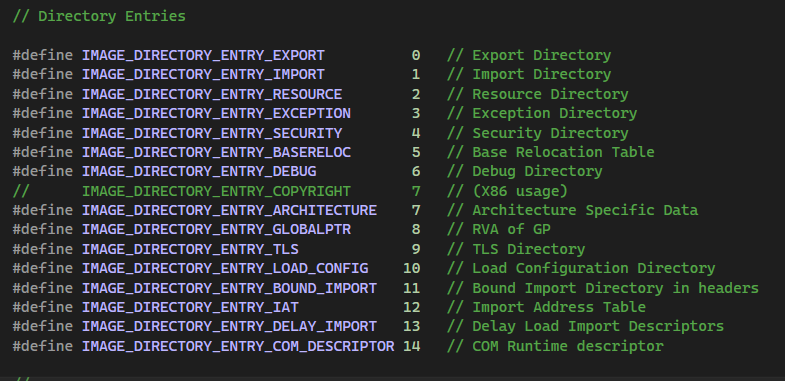
Task: Select the IMAGE_DIRECTORY_ENTRY_SECURITY macro
Action: (x=212, y=133)
